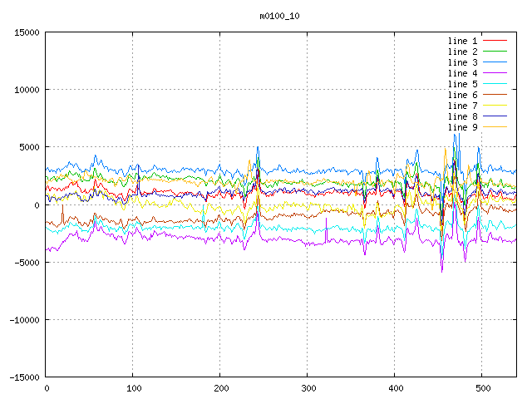Select the "line 6" legend entry
Viewport: 532px width, 399px height.
(x=462, y=95)
